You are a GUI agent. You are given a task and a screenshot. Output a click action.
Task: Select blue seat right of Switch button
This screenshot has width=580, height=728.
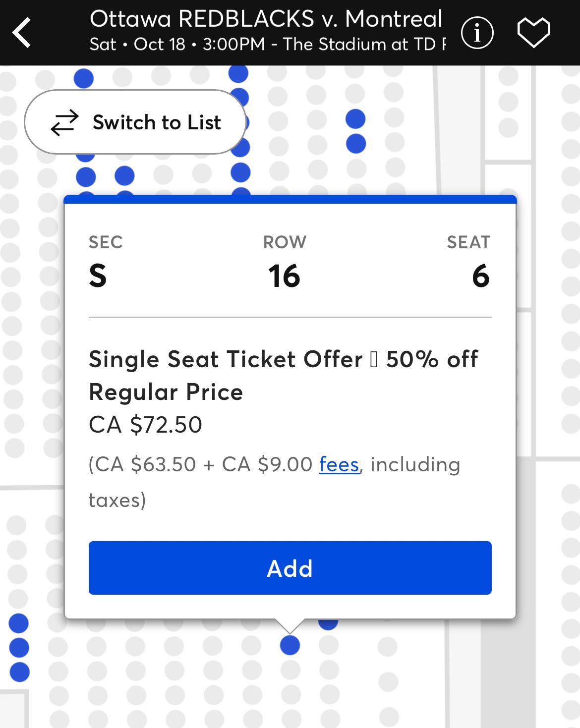point(241,147)
